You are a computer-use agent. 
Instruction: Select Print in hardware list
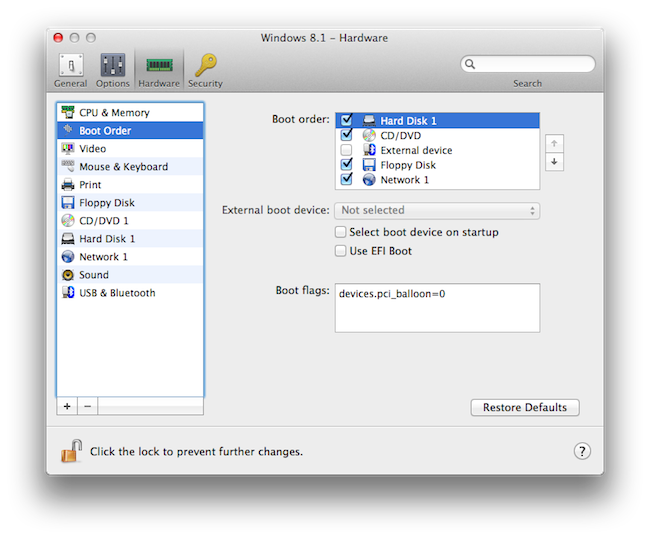130,185
